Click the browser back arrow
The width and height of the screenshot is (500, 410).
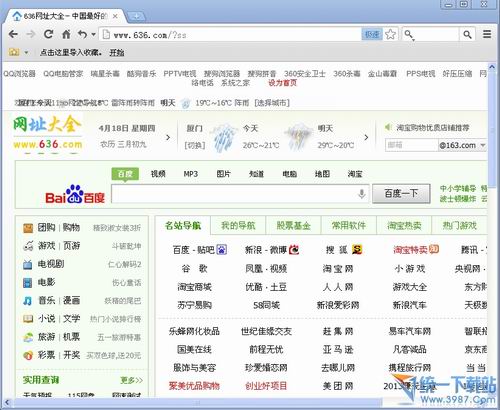pos(13,34)
